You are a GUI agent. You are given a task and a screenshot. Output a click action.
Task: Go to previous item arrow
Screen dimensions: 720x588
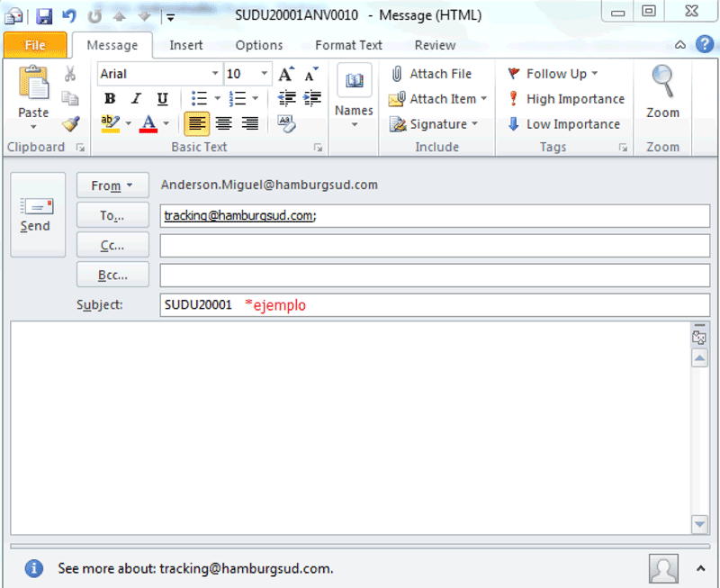coord(120,16)
